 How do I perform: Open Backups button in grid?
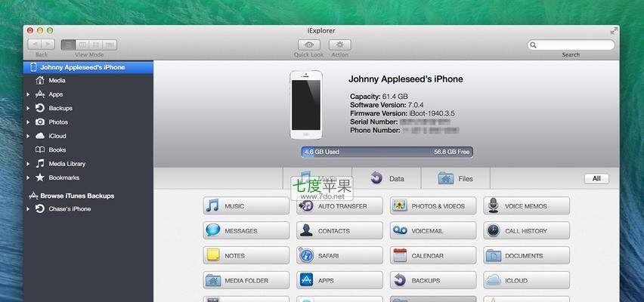pyautogui.click(x=433, y=280)
